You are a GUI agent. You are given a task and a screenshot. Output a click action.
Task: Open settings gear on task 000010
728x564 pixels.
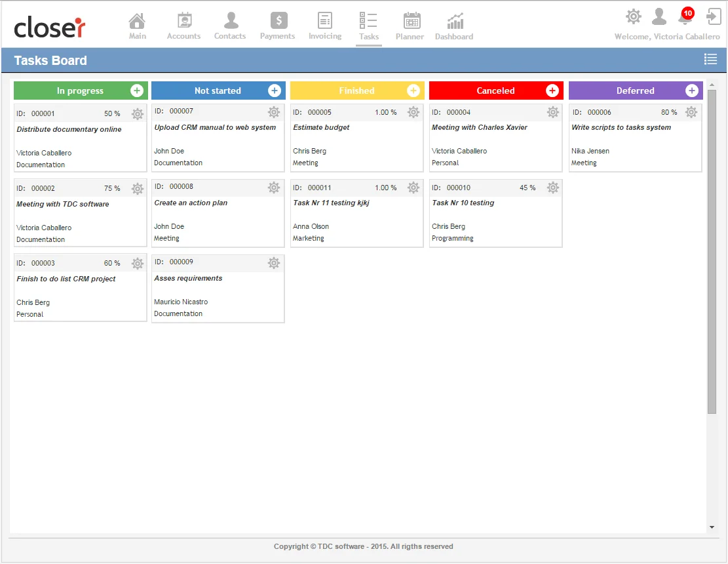(x=553, y=188)
